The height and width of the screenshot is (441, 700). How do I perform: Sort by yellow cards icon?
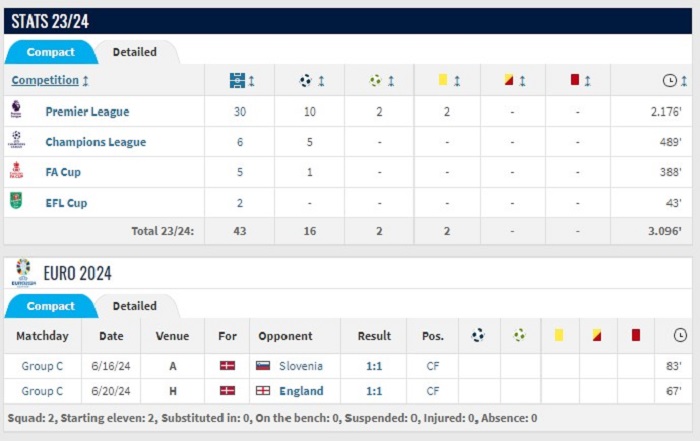[443, 80]
